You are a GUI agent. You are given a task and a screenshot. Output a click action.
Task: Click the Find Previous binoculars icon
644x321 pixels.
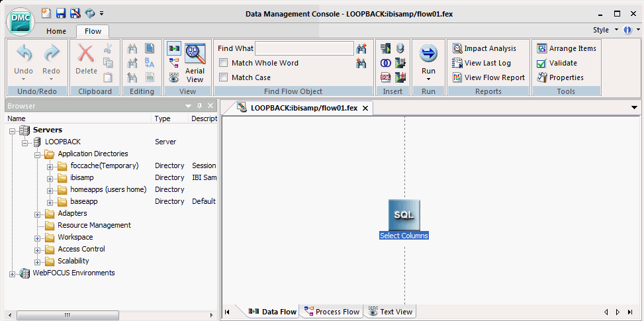click(361, 63)
